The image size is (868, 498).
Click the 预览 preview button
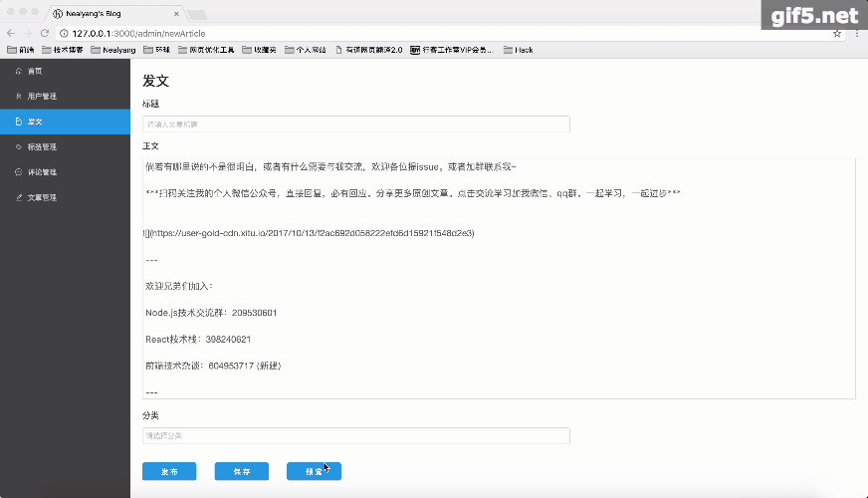coord(314,471)
